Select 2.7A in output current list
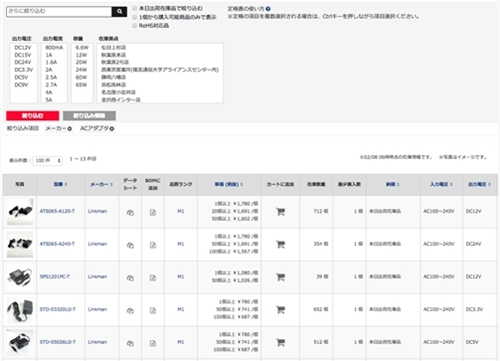 (51, 85)
